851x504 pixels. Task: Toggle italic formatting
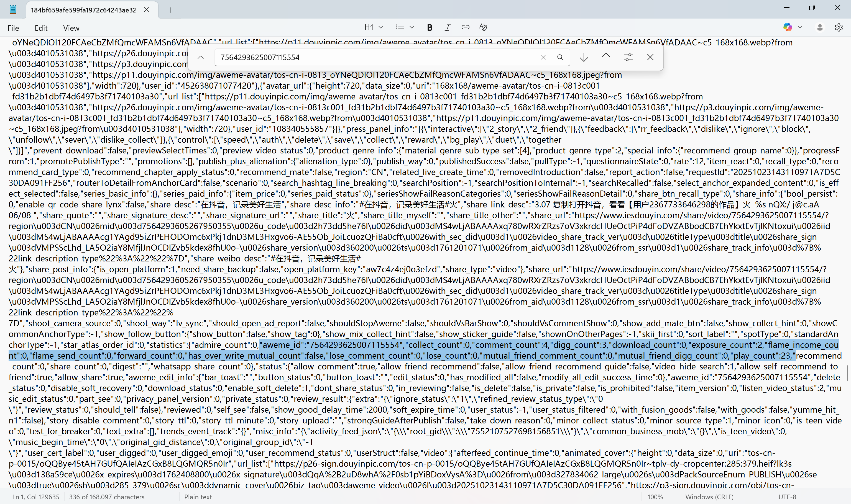coord(448,27)
